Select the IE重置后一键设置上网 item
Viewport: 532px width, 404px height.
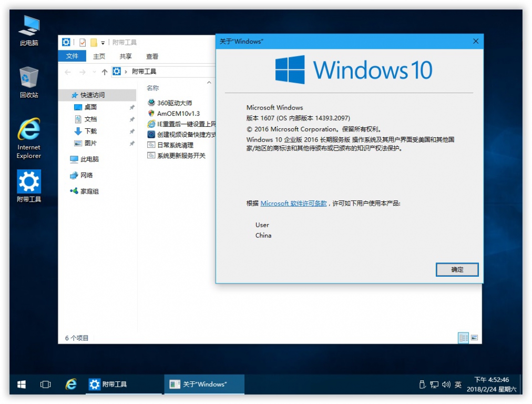[x=181, y=124]
